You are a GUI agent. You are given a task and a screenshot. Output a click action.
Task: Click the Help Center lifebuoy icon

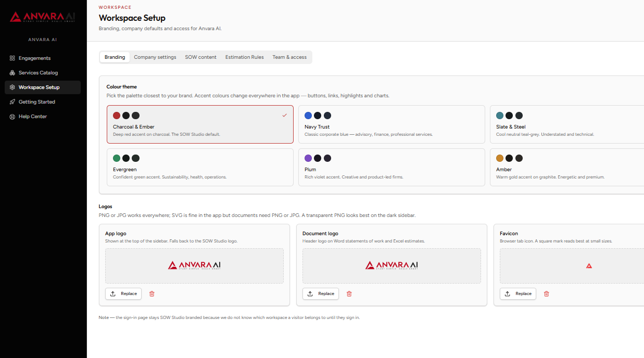pos(12,117)
